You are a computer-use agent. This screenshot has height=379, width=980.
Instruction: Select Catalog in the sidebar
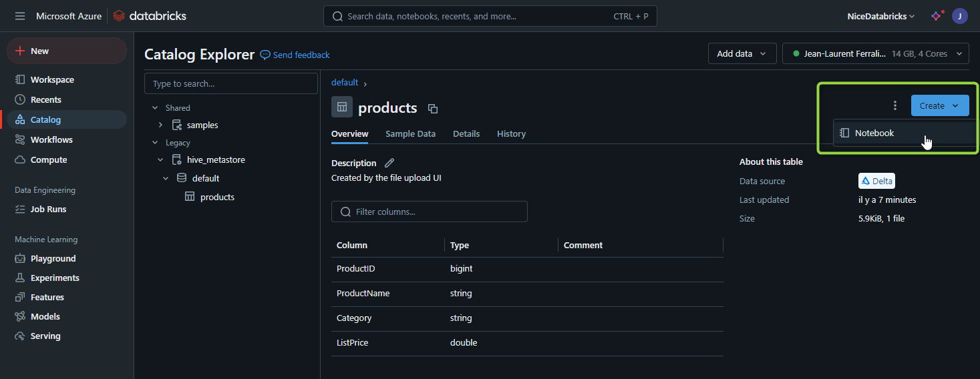pos(67,119)
